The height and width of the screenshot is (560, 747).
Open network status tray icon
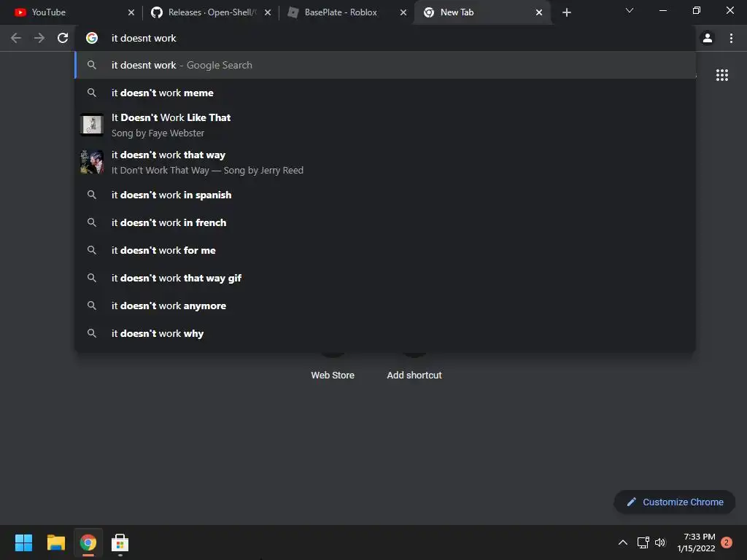point(643,542)
